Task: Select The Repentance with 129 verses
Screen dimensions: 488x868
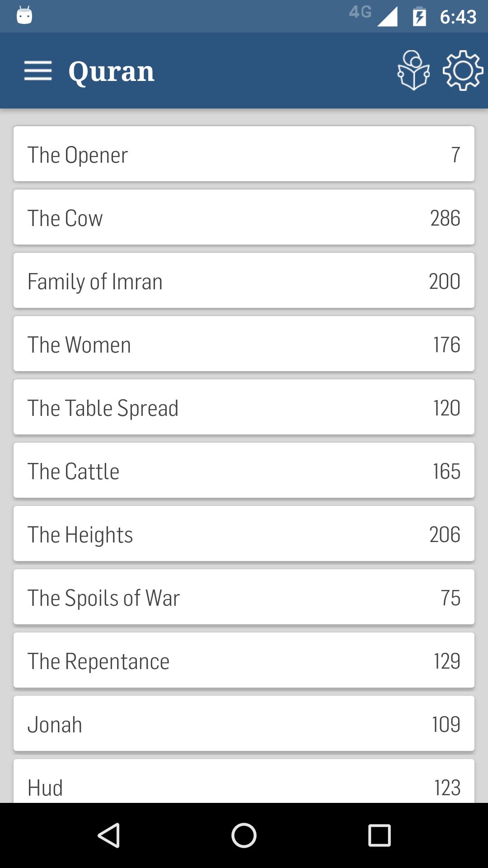Action: (244, 660)
